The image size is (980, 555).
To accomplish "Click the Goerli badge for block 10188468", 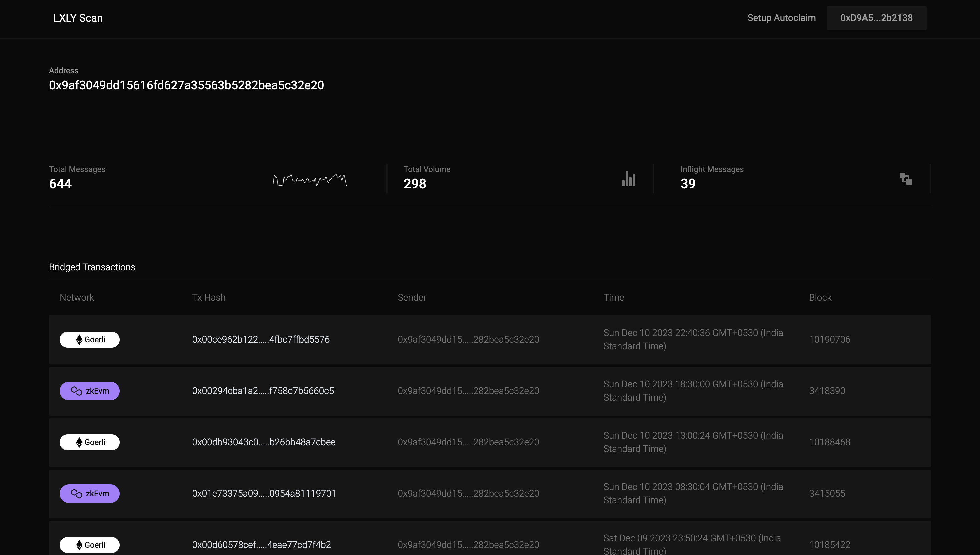I will pos(90,442).
